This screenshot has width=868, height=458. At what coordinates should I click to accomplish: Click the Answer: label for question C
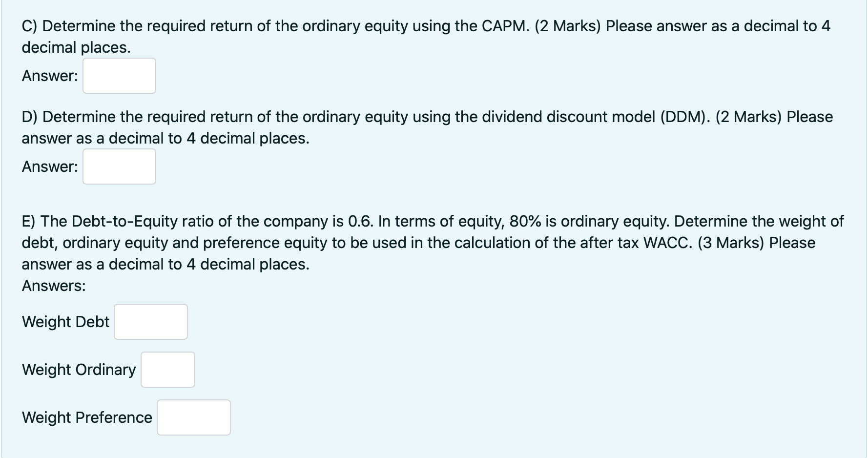pos(49,75)
